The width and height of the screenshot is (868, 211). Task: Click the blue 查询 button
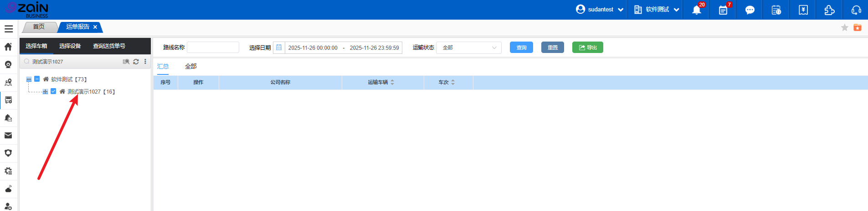[521, 47]
